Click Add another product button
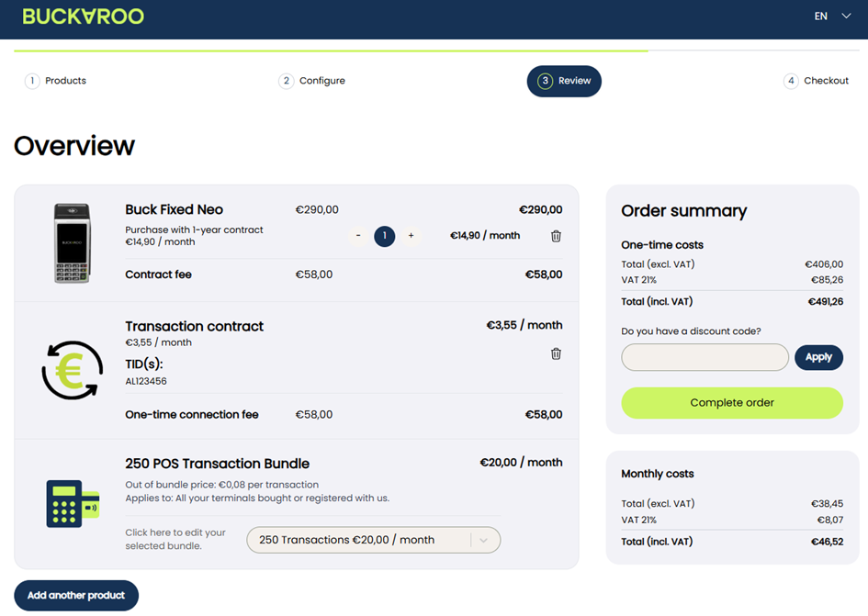The image size is (868, 616). pos(76,596)
